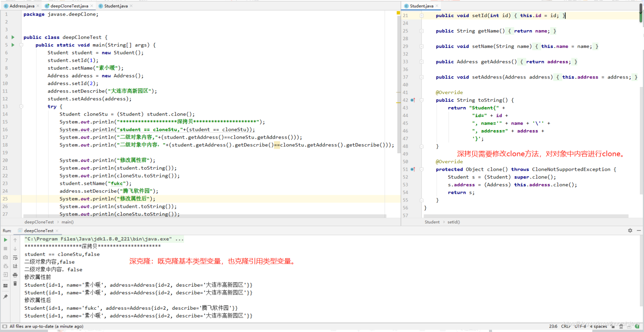Image resolution: width=644 pixels, height=332 pixels.
Task: Run class deepCloneTest from line 4 gutter arrow
Action: (x=13, y=37)
